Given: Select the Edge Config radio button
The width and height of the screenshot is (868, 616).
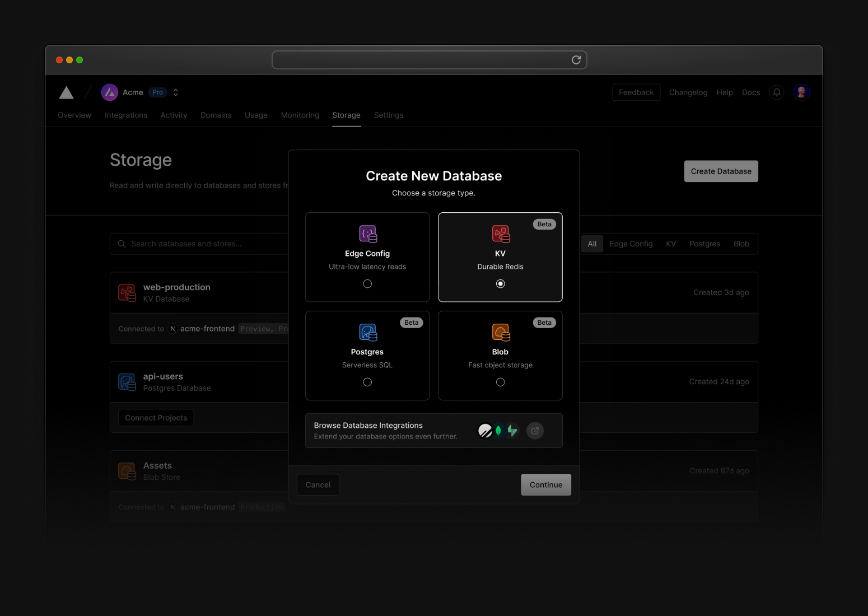Looking at the screenshot, I should 367,284.
